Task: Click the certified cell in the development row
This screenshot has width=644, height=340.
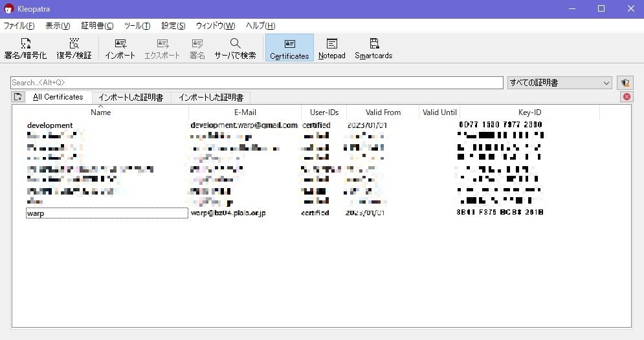Action: pos(316,125)
